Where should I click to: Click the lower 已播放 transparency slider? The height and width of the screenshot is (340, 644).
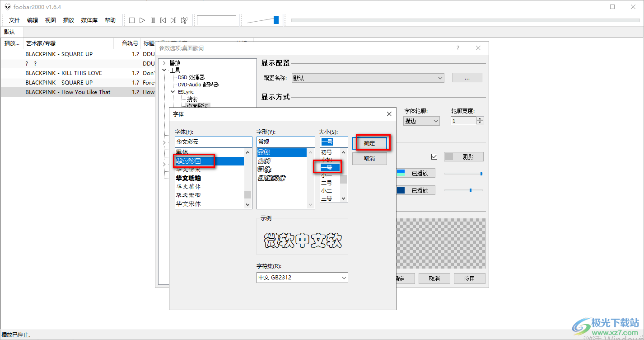point(464,190)
